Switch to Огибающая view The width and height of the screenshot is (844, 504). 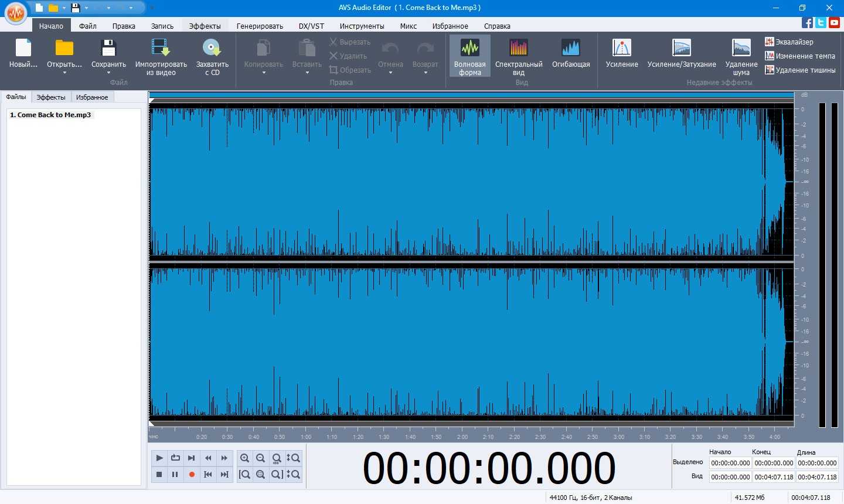tap(571, 54)
